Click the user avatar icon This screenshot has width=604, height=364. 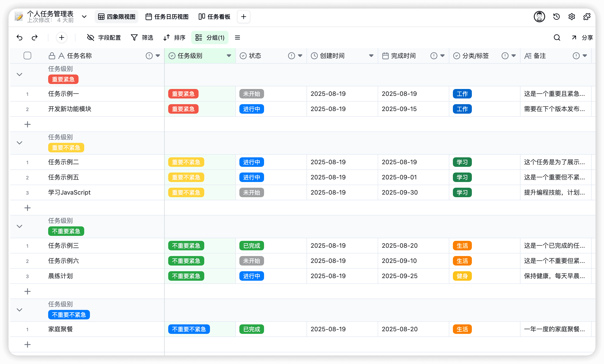point(539,17)
